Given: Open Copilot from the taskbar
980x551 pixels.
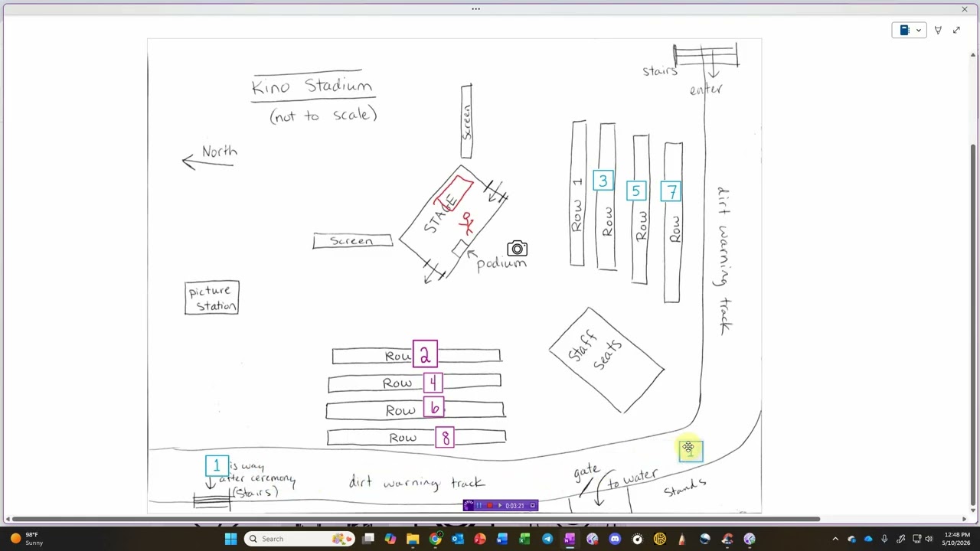Looking at the screenshot, I should [x=390, y=539].
